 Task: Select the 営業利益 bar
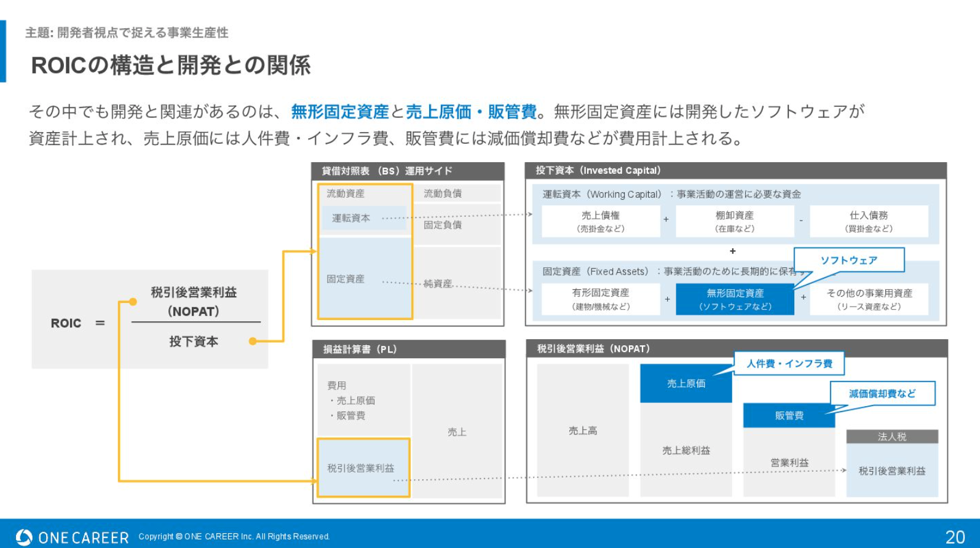(x=789, y=463)
